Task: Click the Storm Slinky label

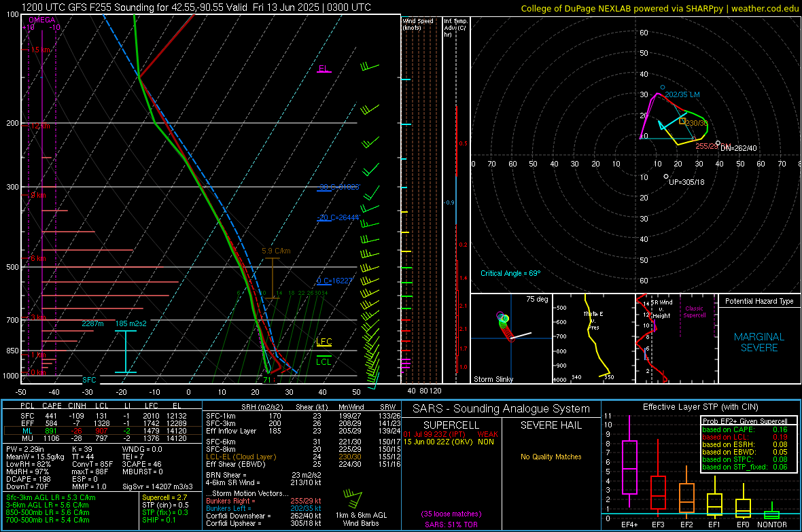Action: 493,379
